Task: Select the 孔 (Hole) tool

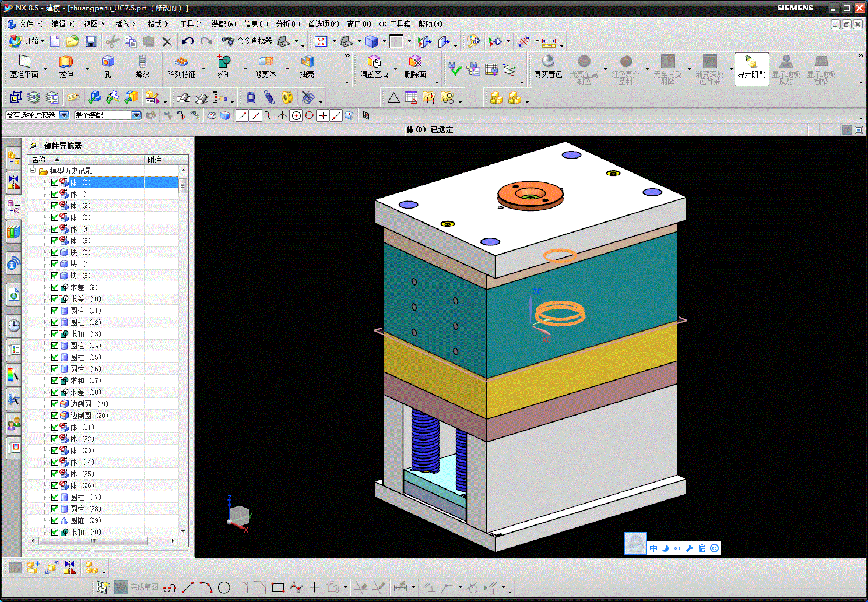Action: (108, 66)
